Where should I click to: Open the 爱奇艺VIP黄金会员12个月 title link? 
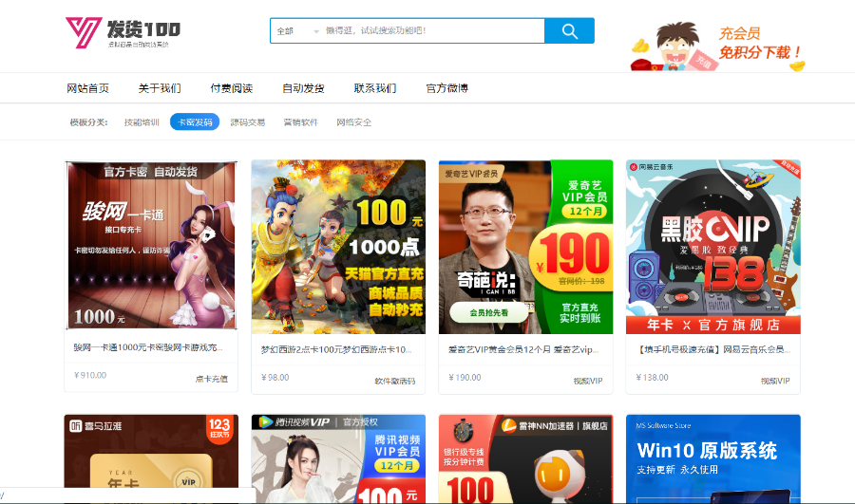pos(523,350)
